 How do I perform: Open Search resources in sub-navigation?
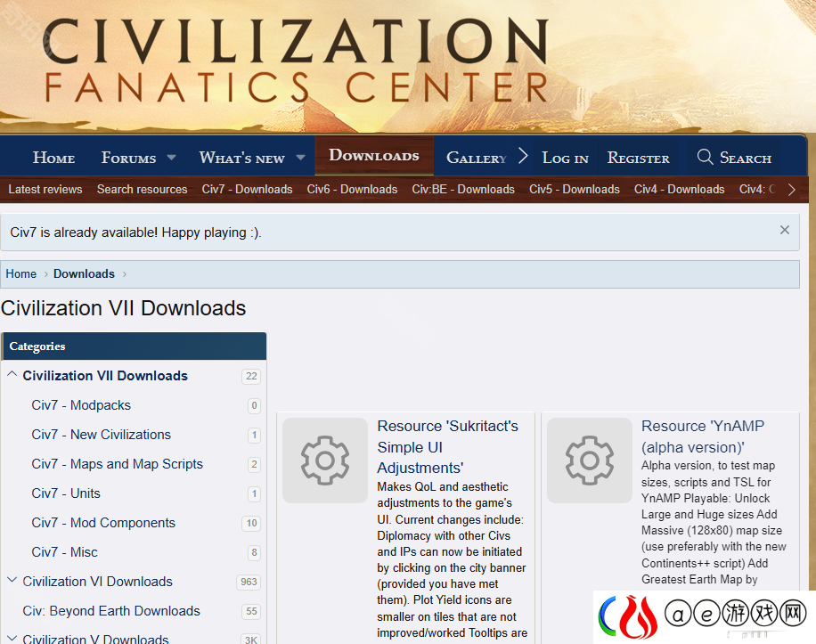point(142,190)
